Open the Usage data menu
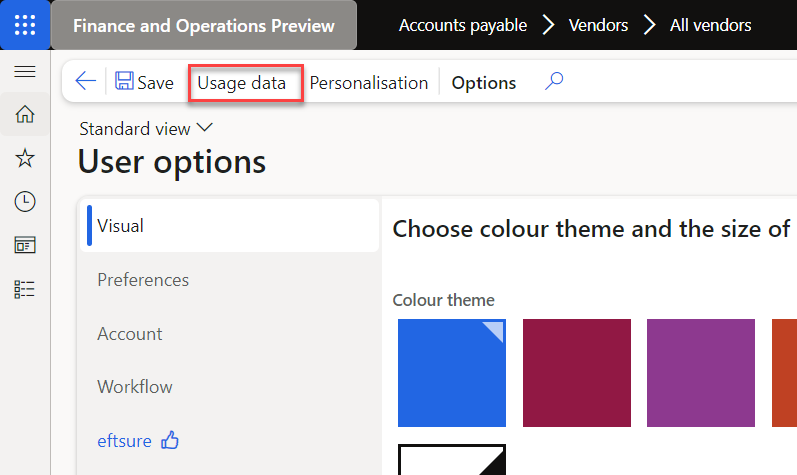Image resolution: width=797 pixels, height=475 pixels. [242, 83]
